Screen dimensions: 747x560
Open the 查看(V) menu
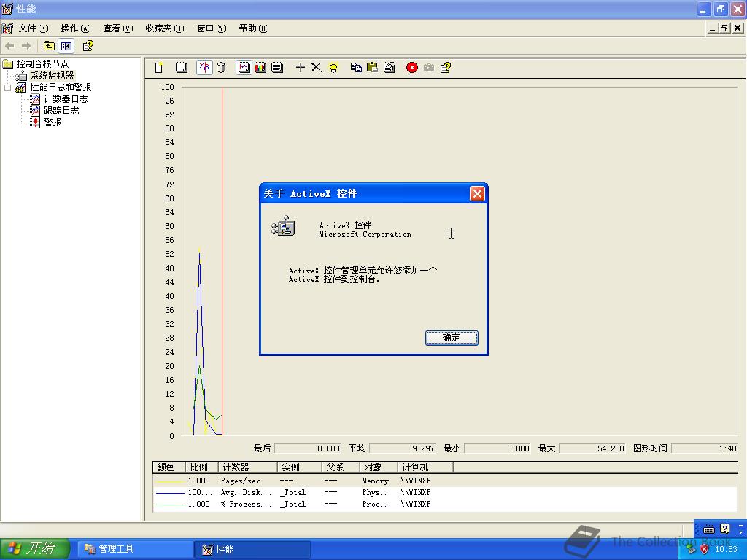pos(118,28)
